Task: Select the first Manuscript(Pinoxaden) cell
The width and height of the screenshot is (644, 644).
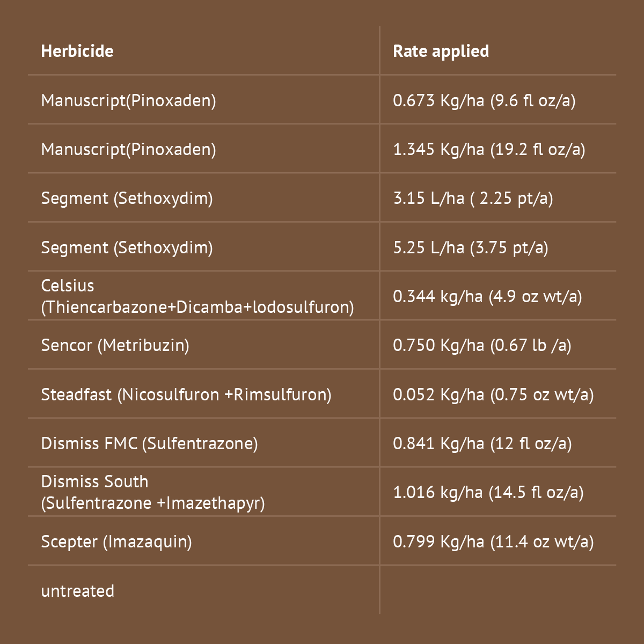Action: click(128, 100)
